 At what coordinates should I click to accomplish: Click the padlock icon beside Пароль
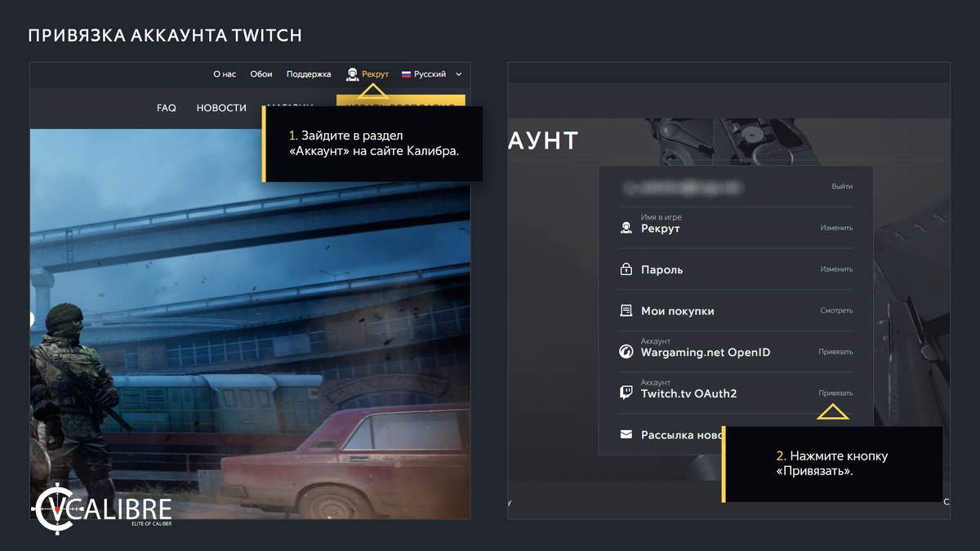626,269
